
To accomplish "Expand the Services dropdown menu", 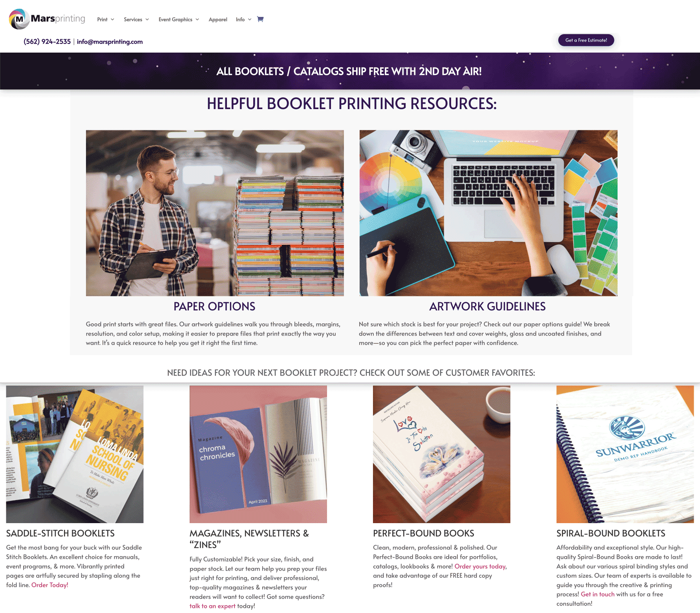I will (136, 19).
